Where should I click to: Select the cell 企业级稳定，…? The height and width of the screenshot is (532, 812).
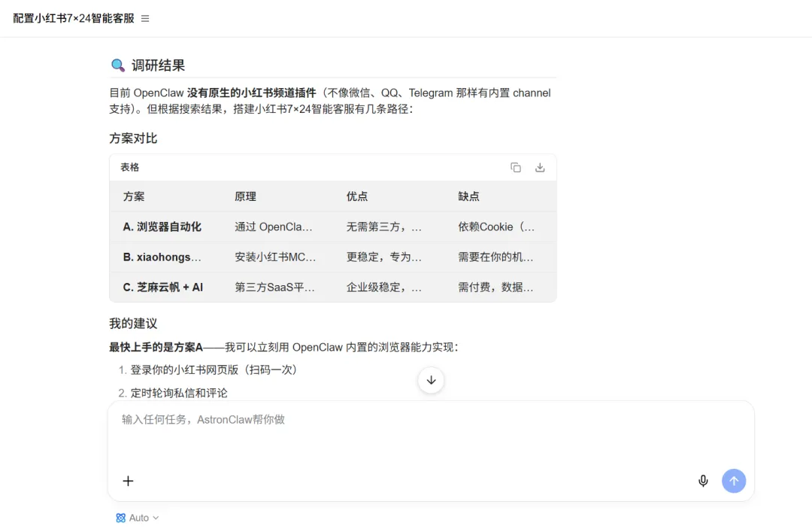point(383,287)
